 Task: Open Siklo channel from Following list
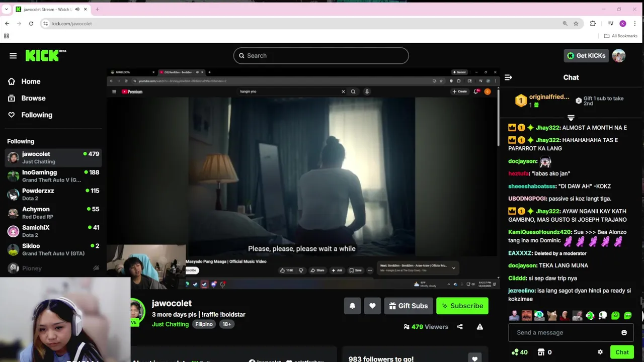[53, 249]
